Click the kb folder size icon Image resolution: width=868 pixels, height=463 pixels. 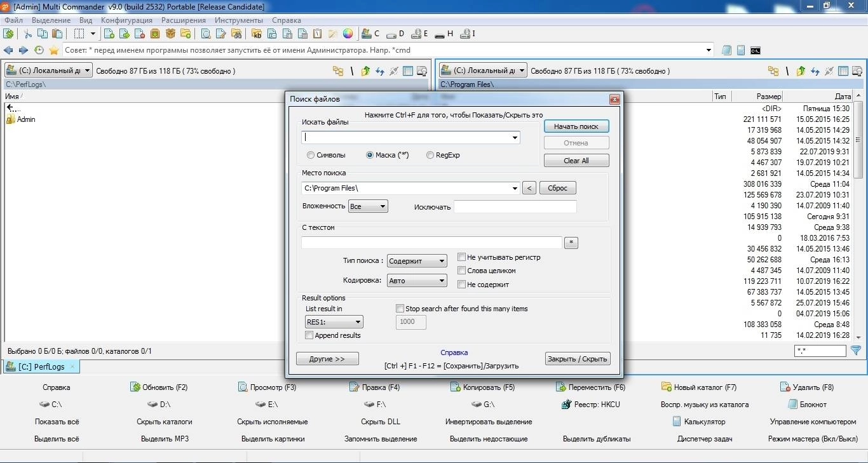tap(257, 34)
